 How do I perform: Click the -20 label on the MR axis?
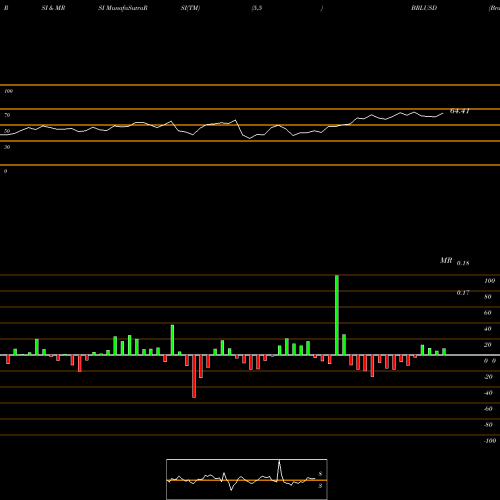488,377
